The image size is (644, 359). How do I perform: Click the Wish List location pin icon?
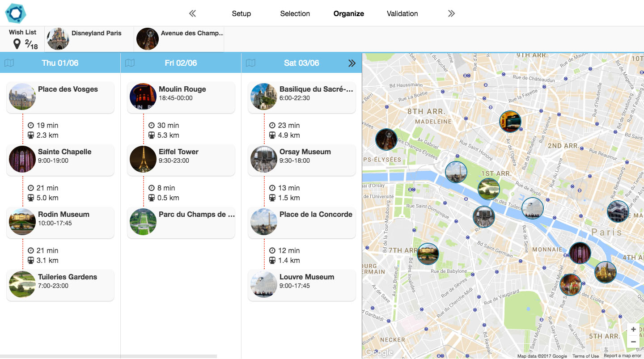(17, 44)
